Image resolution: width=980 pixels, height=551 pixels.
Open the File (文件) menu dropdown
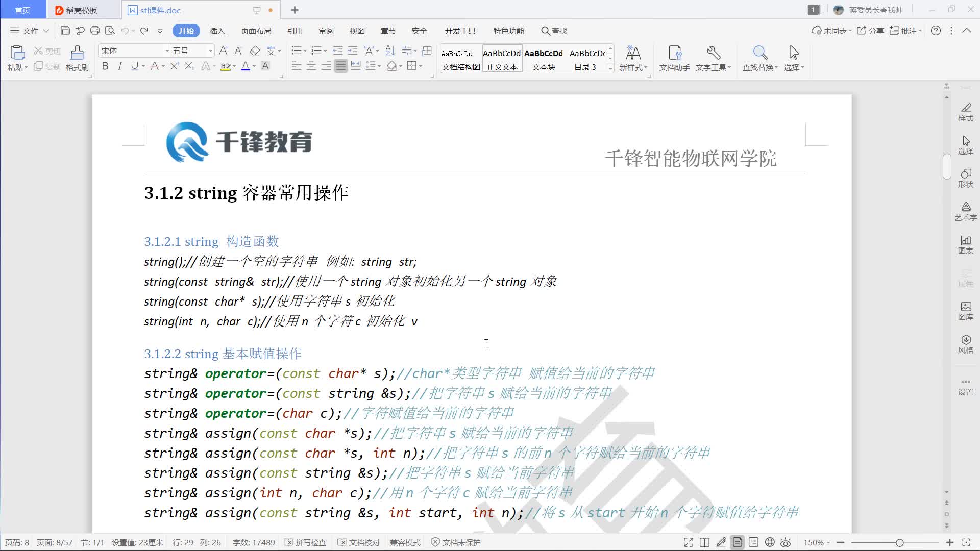point(30,31)
